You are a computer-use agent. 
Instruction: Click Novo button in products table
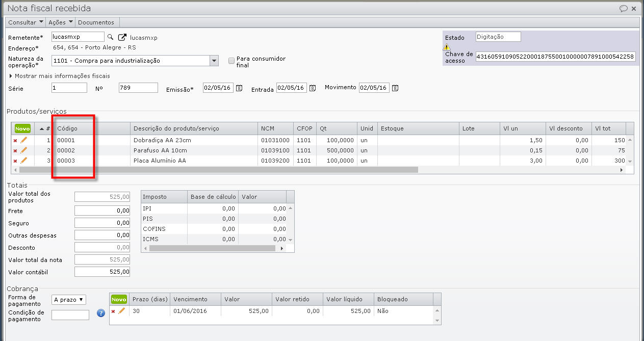click(x=22, y=129)
